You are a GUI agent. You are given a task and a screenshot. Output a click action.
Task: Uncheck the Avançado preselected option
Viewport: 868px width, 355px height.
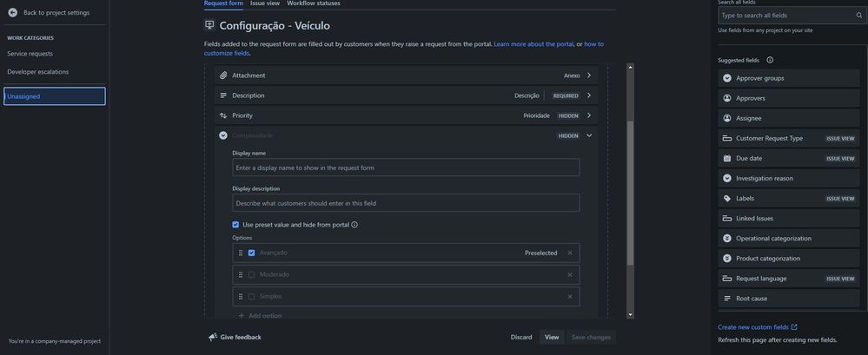pos(251,253)
